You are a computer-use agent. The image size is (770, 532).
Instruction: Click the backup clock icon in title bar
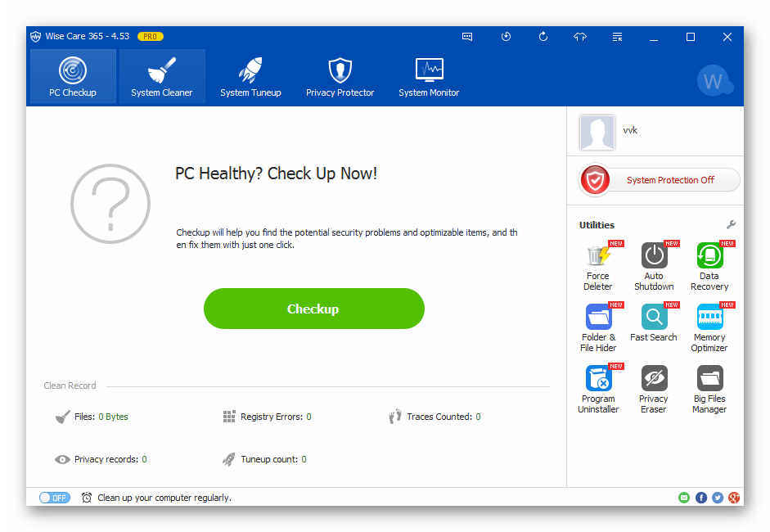tap(506, 37)
